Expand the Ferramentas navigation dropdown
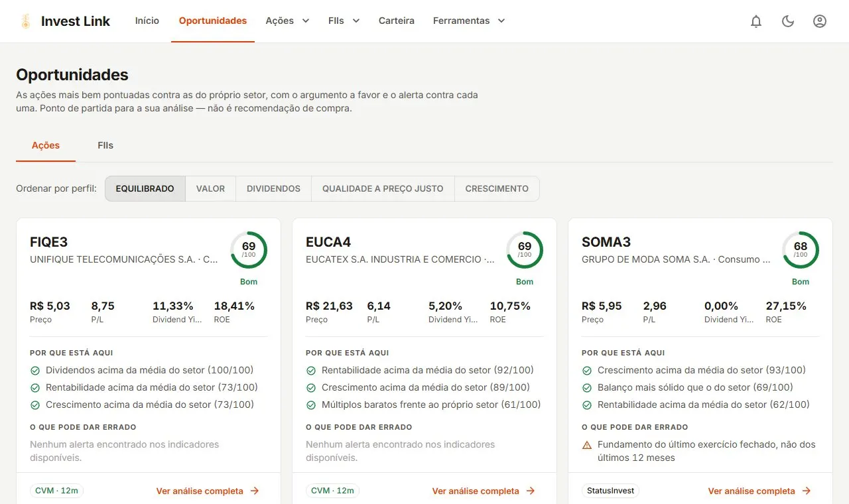The image size is (849, 504). click(x=469, y=21)
